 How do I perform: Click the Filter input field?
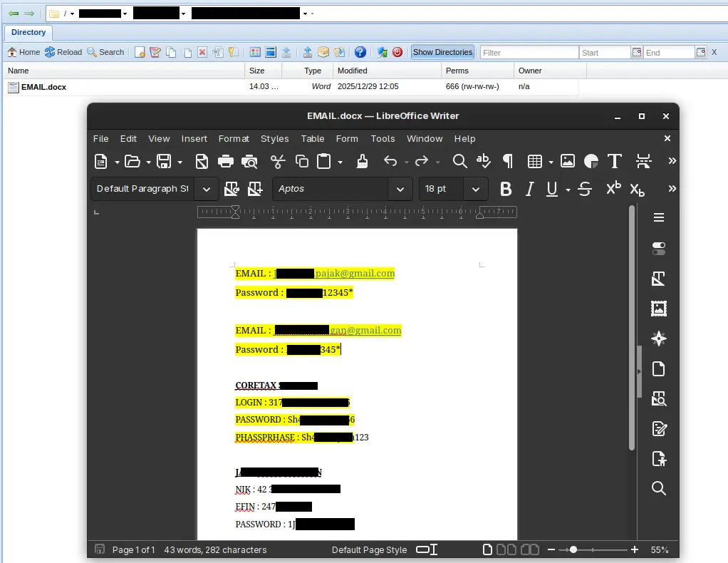[529, 53]
